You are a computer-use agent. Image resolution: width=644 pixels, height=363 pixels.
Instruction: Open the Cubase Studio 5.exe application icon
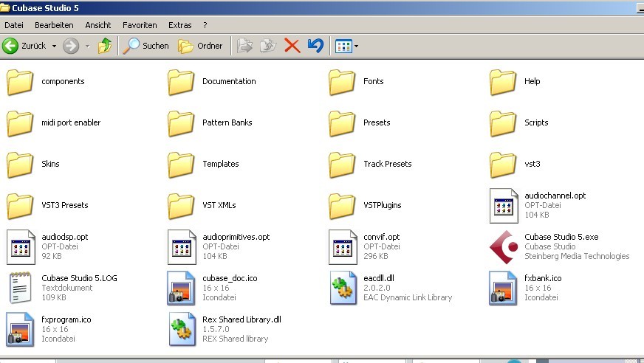504,246
